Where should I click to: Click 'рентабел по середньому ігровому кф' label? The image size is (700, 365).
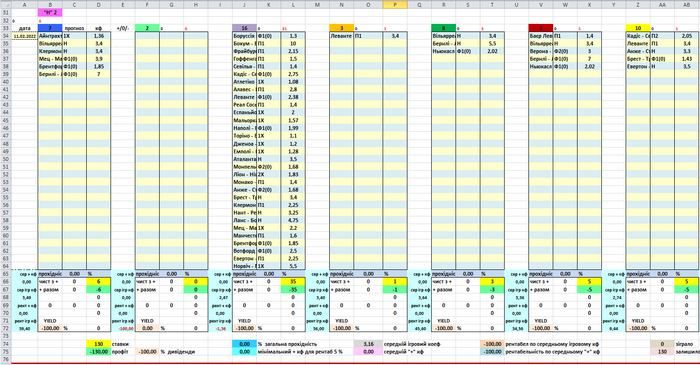pos(552,344)
